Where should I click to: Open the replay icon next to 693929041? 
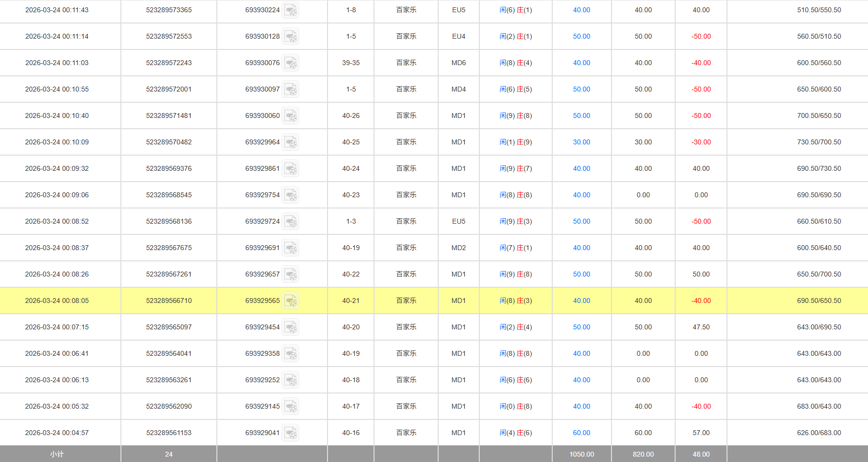[290, 433]
